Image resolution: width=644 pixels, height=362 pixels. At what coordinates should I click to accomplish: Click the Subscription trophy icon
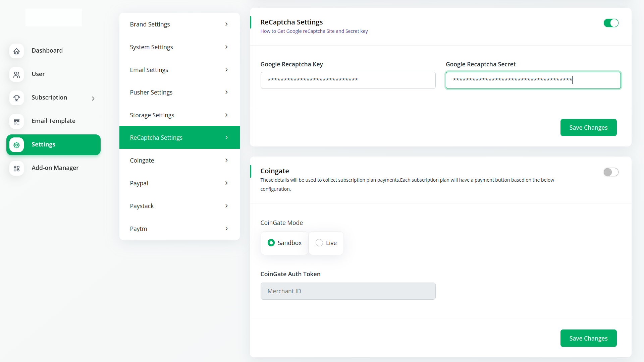coord(16,98)
